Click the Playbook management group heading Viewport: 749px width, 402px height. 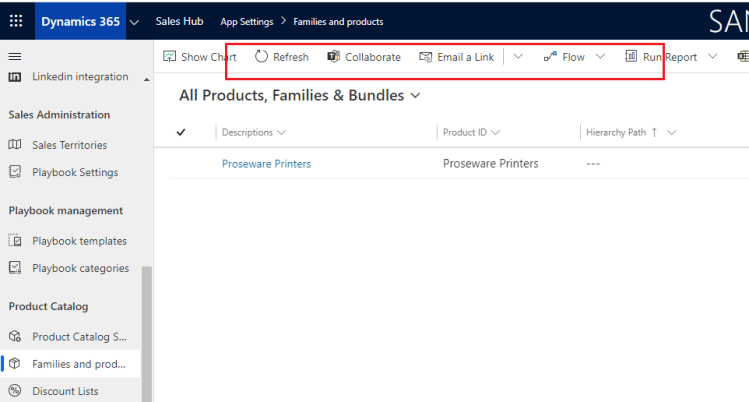(65, 211)
